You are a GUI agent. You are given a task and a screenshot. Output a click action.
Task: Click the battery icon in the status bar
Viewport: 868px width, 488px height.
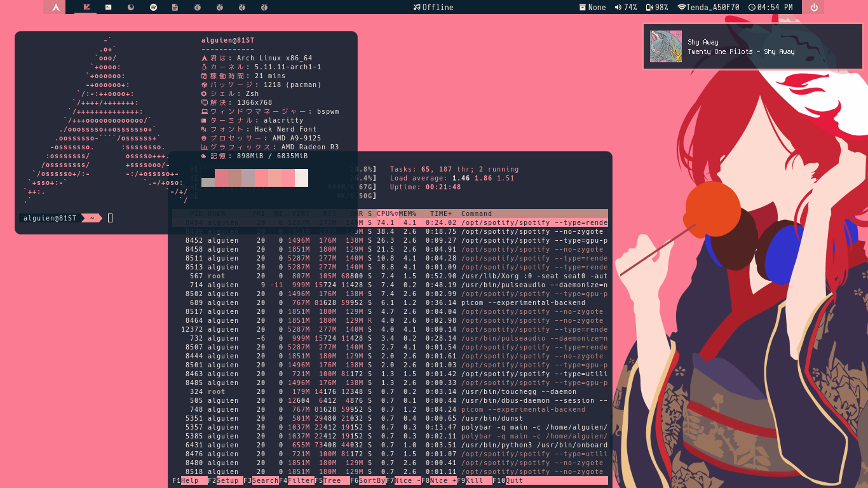click(649, 8)
